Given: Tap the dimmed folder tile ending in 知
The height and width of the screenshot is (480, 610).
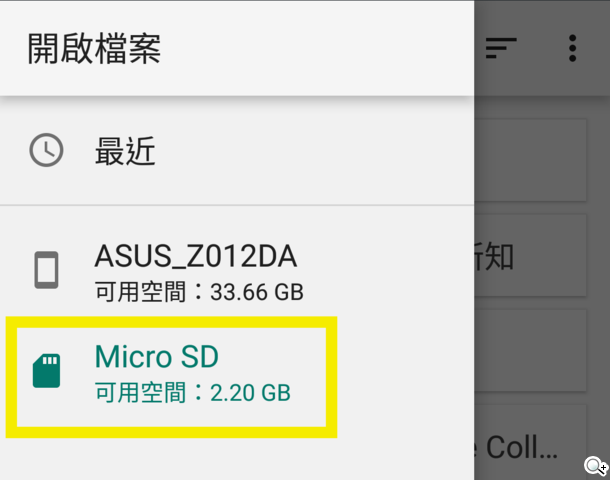Looking at the screenshot, I should [x=530, y=256].
